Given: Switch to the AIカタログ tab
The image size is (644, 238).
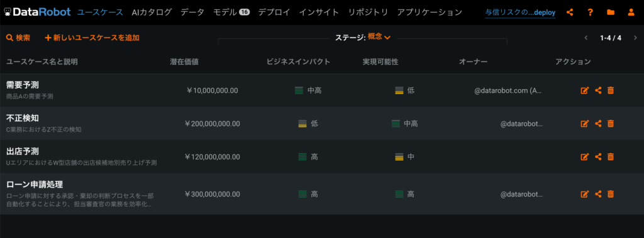Looking at the screenshot, I should click(152, 13).
